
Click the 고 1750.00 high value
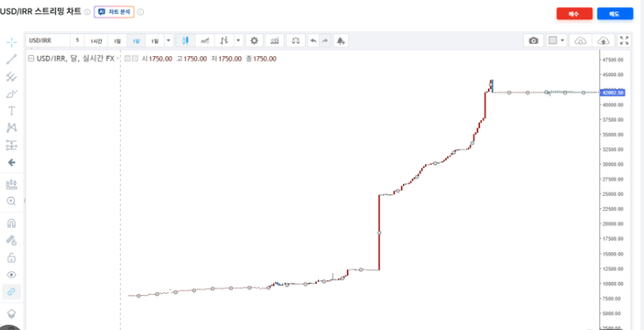192,59
